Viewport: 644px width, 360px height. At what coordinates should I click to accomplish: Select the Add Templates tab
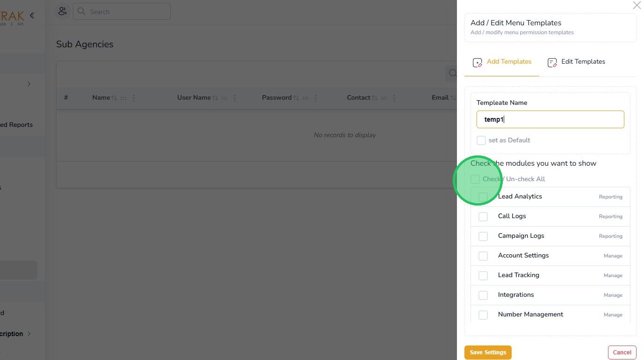(x=502, y=62)
